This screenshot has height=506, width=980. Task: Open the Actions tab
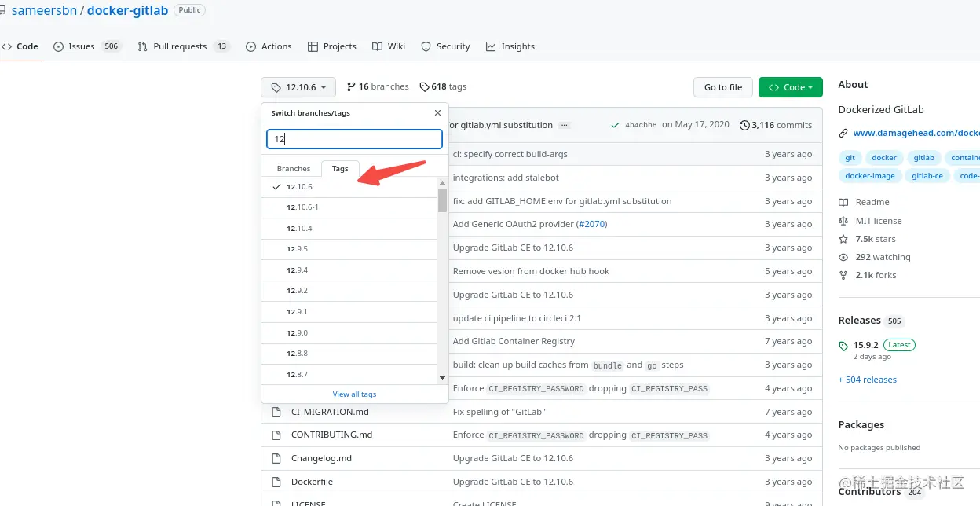[269, 46]
